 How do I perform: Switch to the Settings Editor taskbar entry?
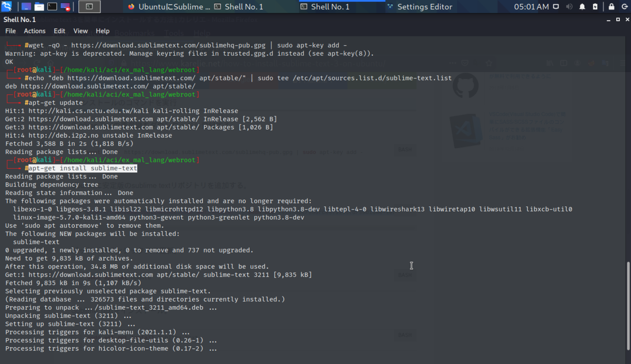pyautogui.click(x=419, y=7)
